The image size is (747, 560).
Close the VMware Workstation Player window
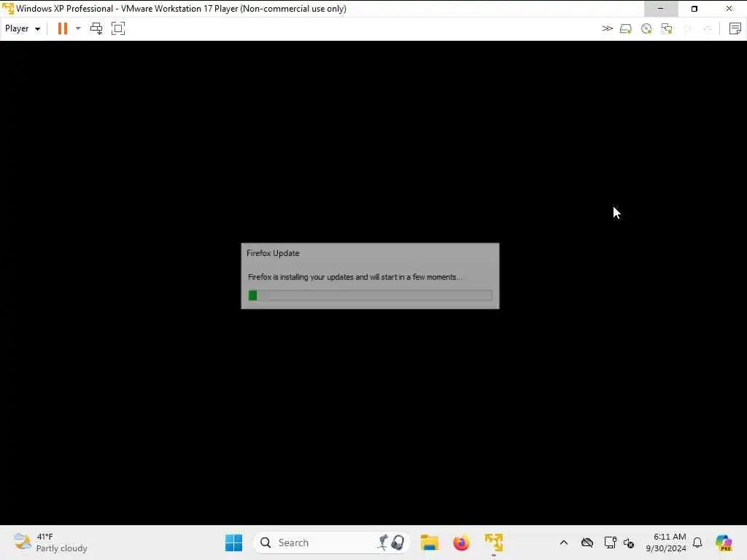pyautogui.click(x=729, y=9)
